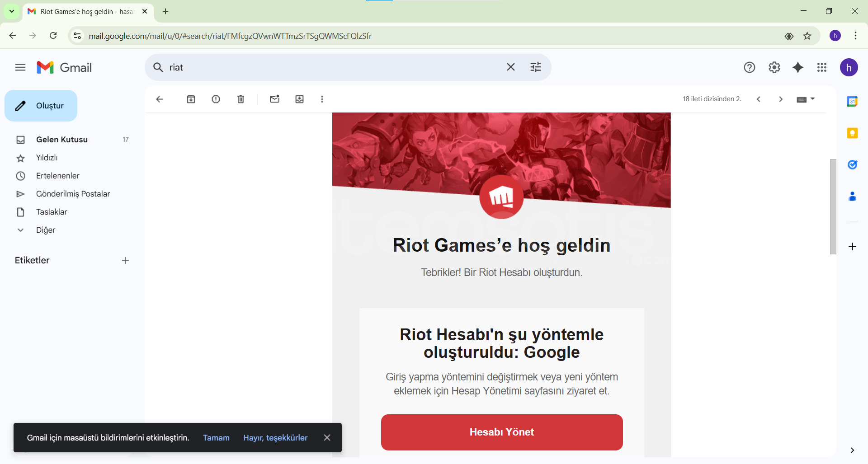
Task: Open the Chrome tab search dropdown
Action: tap(12, 11)
